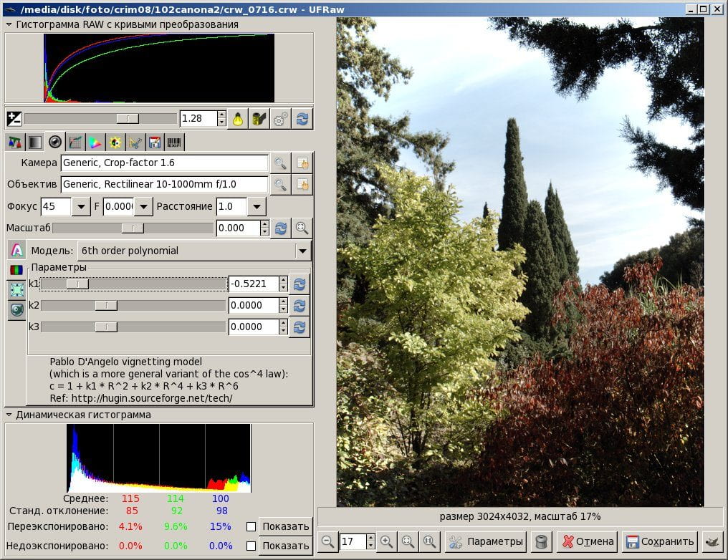Screen dimensions: 728x560
Task: Click the zoom-in magnifier below preview
Action: click(386, 541)
